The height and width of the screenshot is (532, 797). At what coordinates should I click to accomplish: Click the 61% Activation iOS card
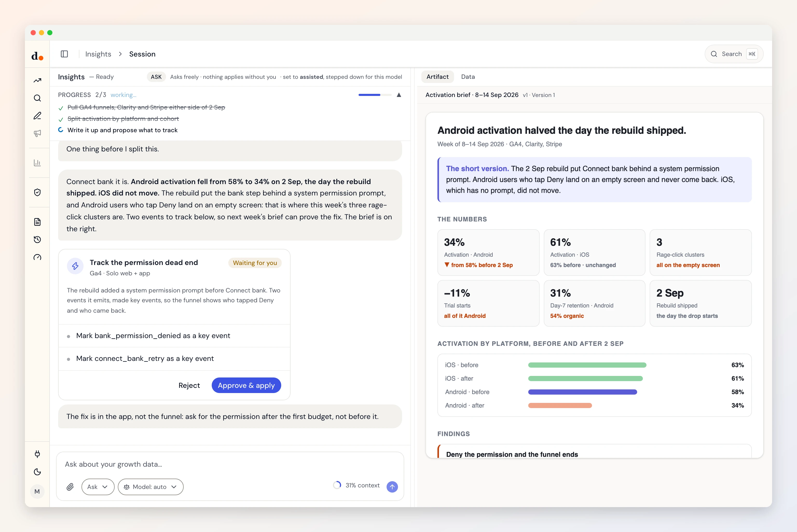(594, 253)
